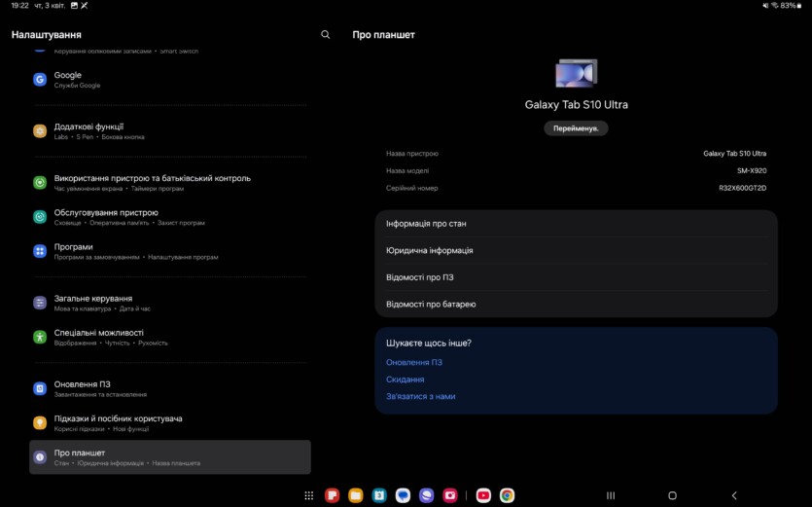
Task: Launch YouTube from the taskbar
Action: (x=483, y=495)
